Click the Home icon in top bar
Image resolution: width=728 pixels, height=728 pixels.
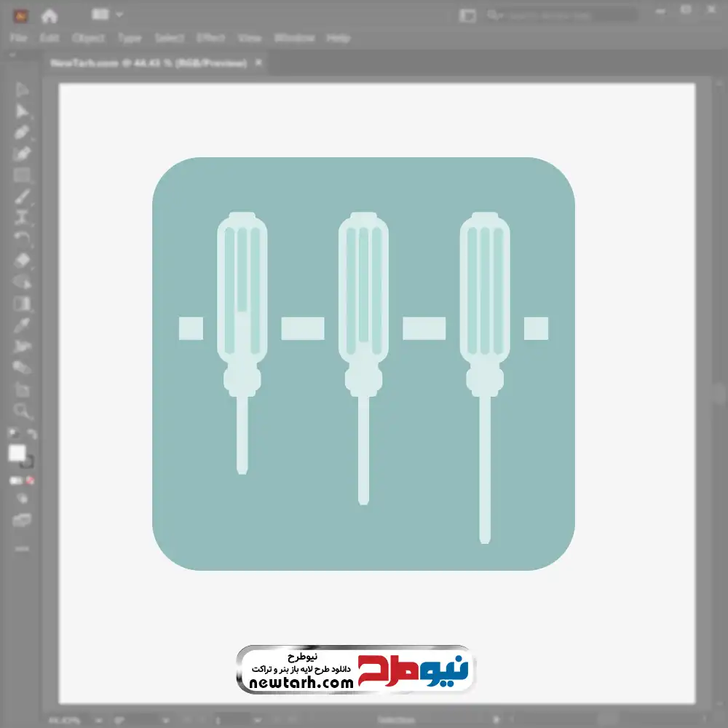(x=49, y=15)
